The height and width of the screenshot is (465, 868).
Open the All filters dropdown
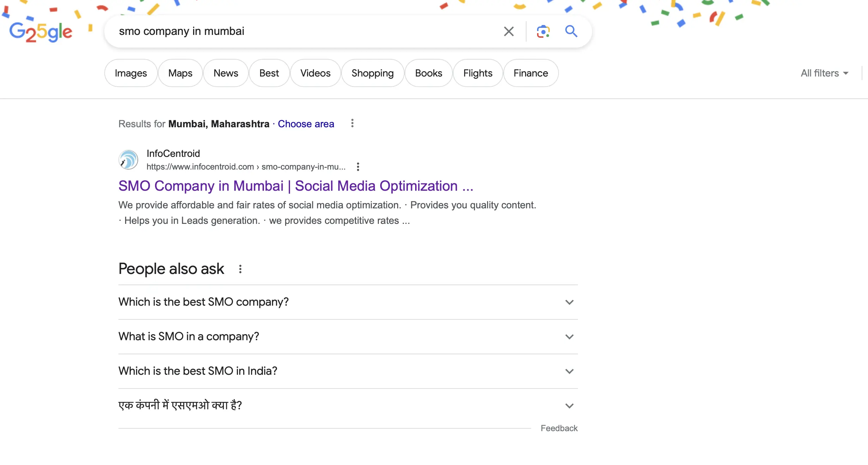824,73
